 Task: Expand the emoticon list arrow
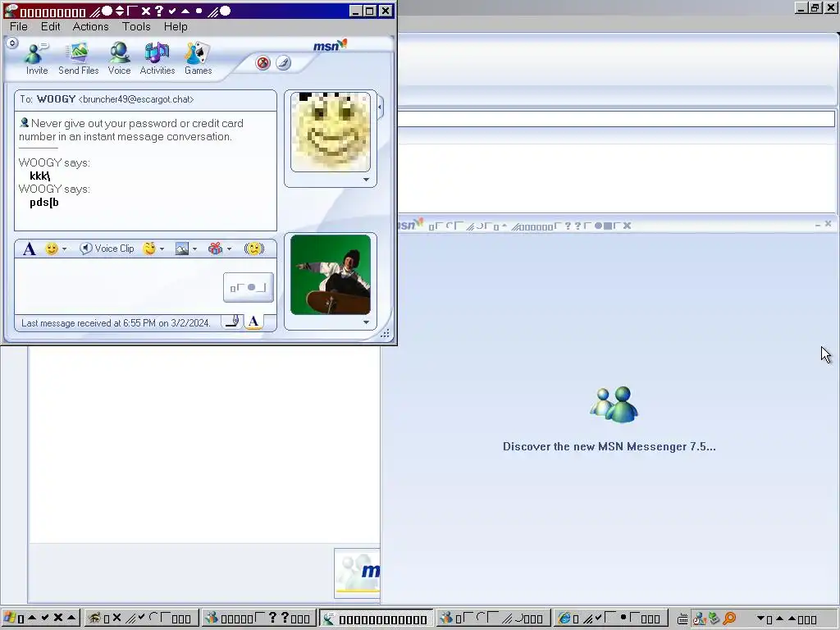click(x=64, y=249)
